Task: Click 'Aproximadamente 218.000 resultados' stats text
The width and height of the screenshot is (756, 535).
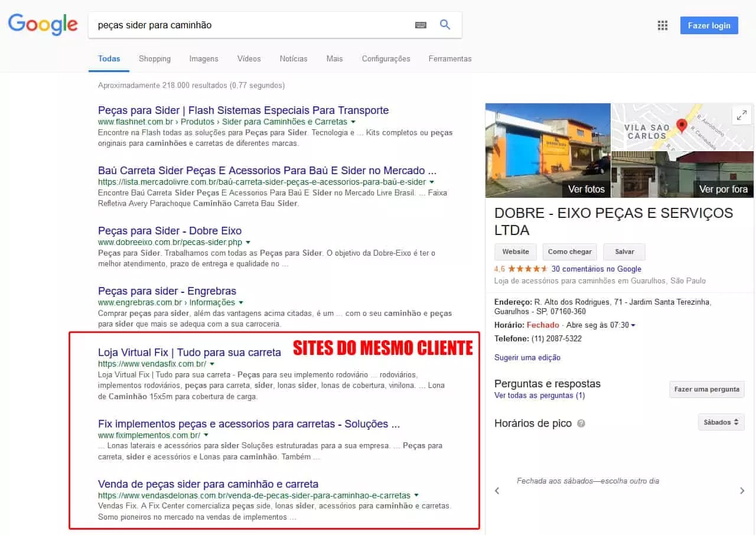Action: click(191, 85)
